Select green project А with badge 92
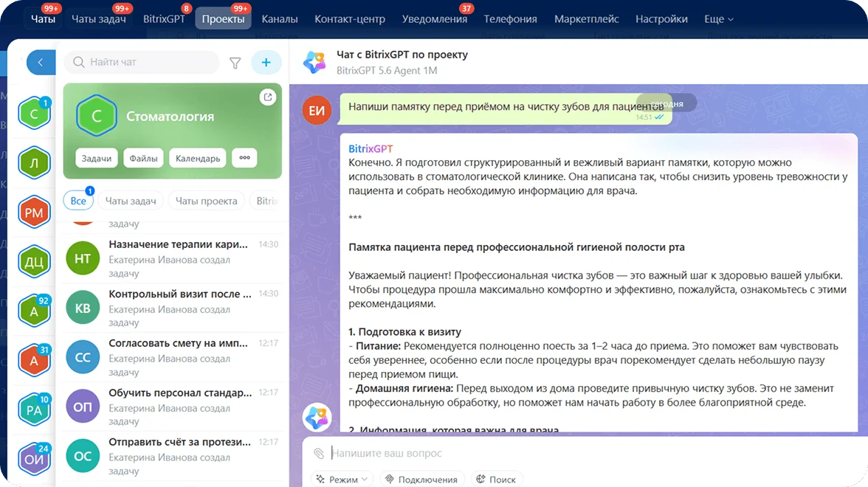The height and width of the screenshot is (487, 868). (x=34, y=311)
